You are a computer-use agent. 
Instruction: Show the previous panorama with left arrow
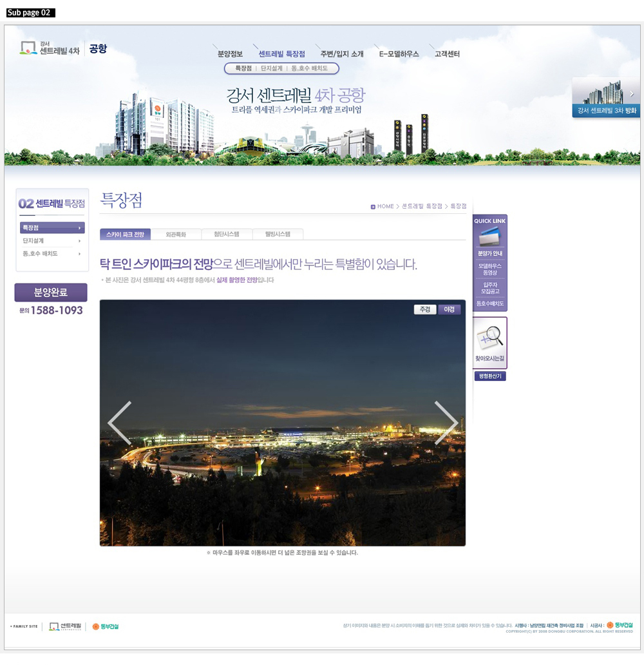[120, 423]
